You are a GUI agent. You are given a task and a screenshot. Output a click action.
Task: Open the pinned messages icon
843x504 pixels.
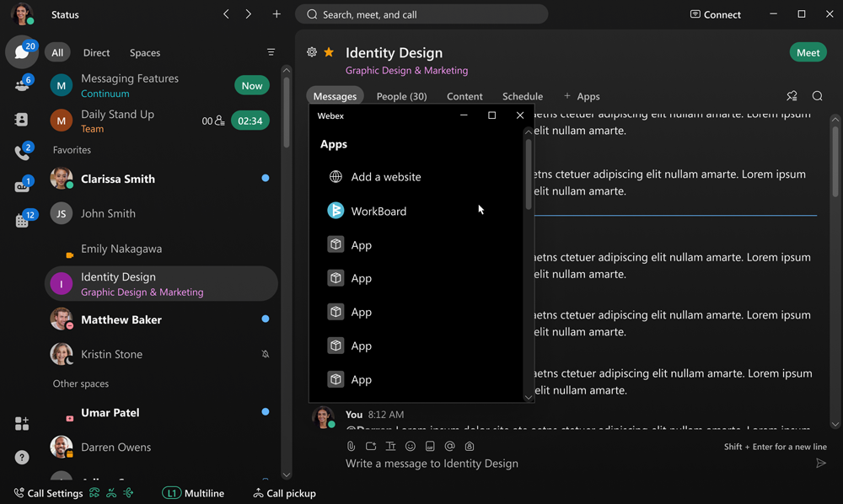[x=792, y=96]
